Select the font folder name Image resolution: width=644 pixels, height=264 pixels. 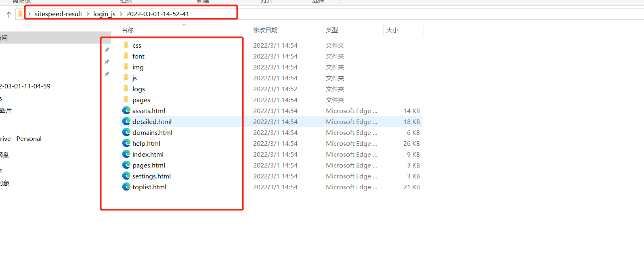(x=138, y=56)
